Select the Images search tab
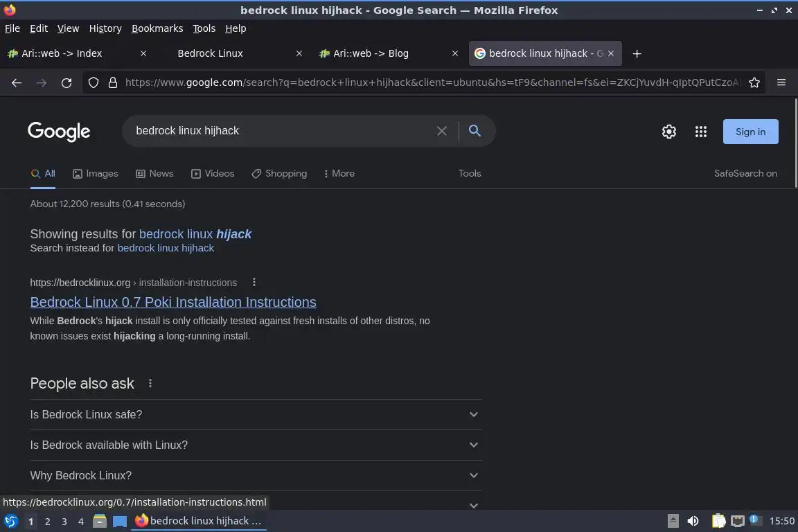 95,174
